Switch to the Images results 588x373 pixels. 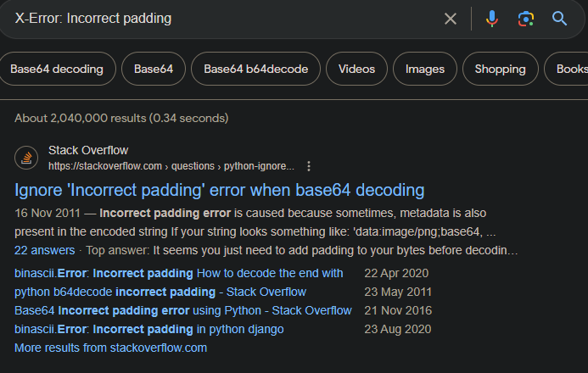(x=425, y=70)
